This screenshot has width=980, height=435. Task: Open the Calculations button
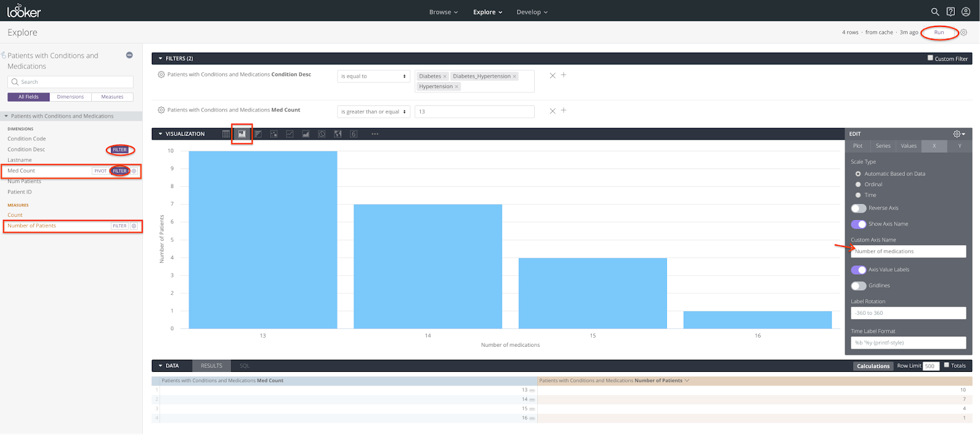tap(873, 366)
